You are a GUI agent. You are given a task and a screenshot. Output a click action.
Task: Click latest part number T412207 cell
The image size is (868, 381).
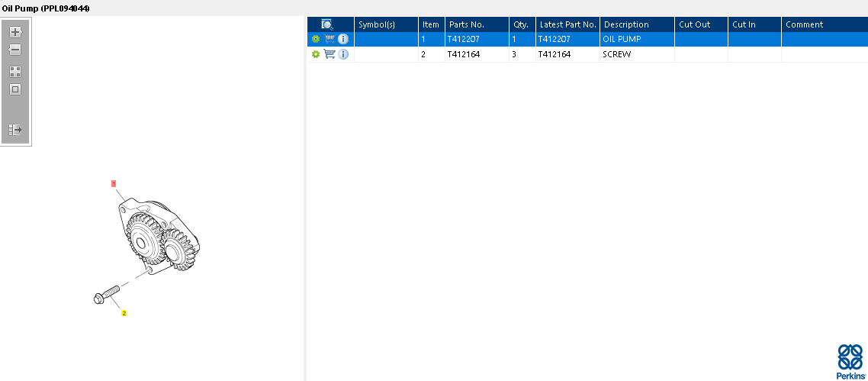click(567, 39)
